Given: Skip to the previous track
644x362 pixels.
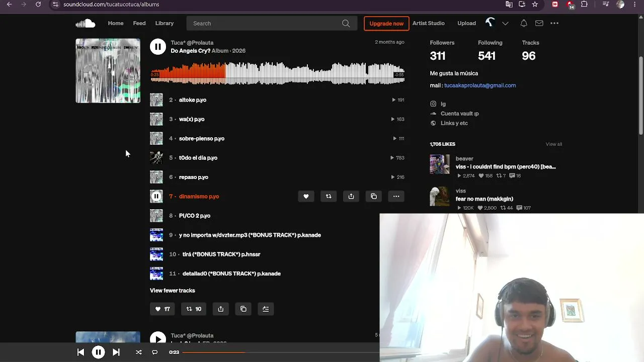Looking at the screenshot, I should coord(80,352).
